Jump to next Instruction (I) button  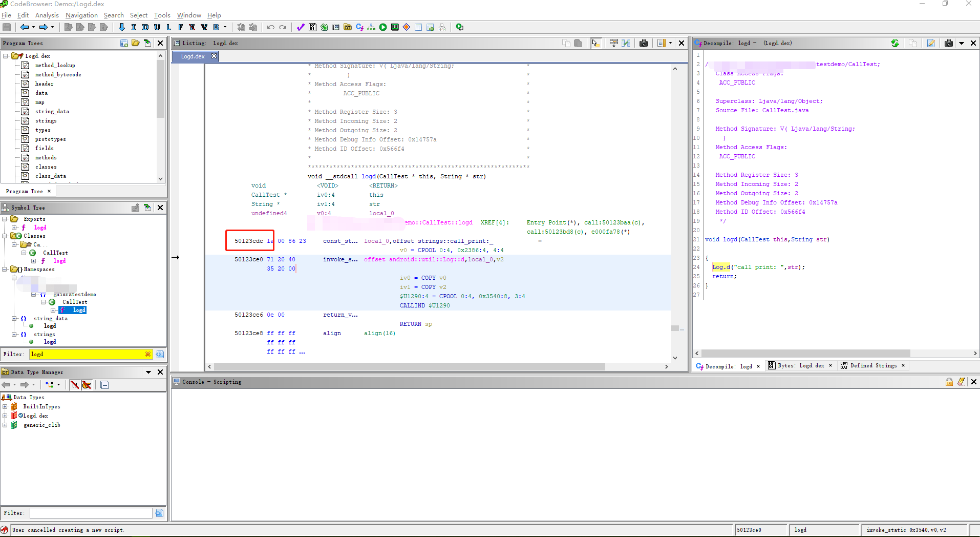point(134,27)
